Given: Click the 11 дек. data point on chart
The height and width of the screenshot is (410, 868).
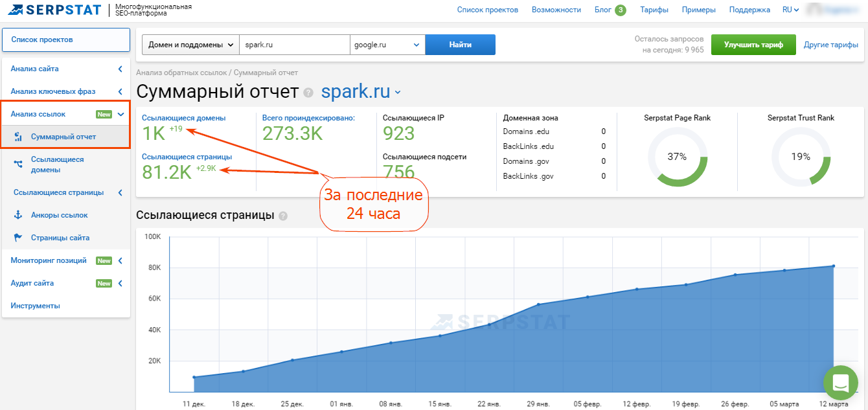Looking at the screenshot, I should (194, 377).
